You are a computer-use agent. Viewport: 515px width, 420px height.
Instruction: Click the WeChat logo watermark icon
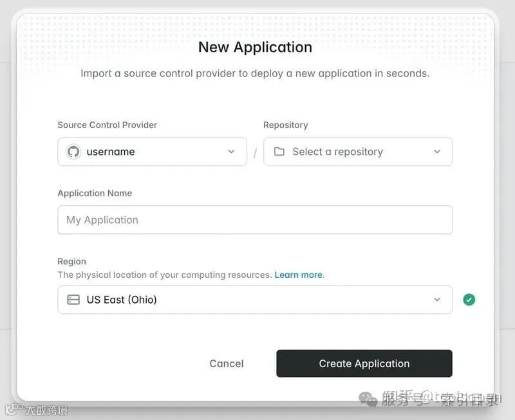[x=368, y=399]
